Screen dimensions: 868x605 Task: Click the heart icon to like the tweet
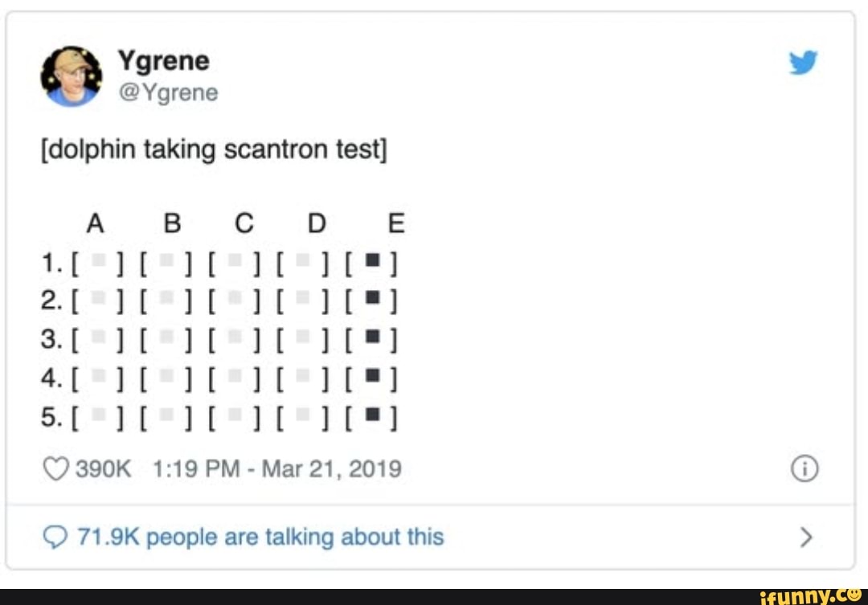(x=55, y=468)
